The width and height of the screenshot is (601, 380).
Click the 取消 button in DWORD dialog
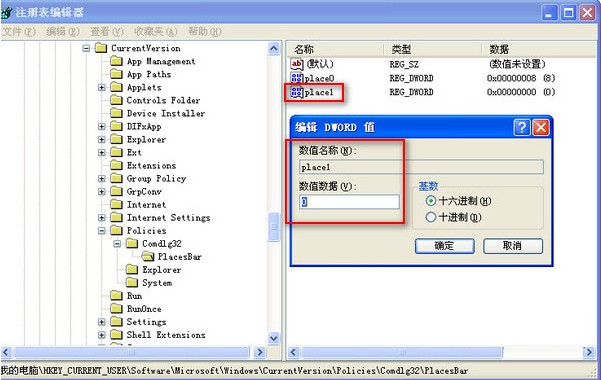pyautogui.click(x=513, y=246)
